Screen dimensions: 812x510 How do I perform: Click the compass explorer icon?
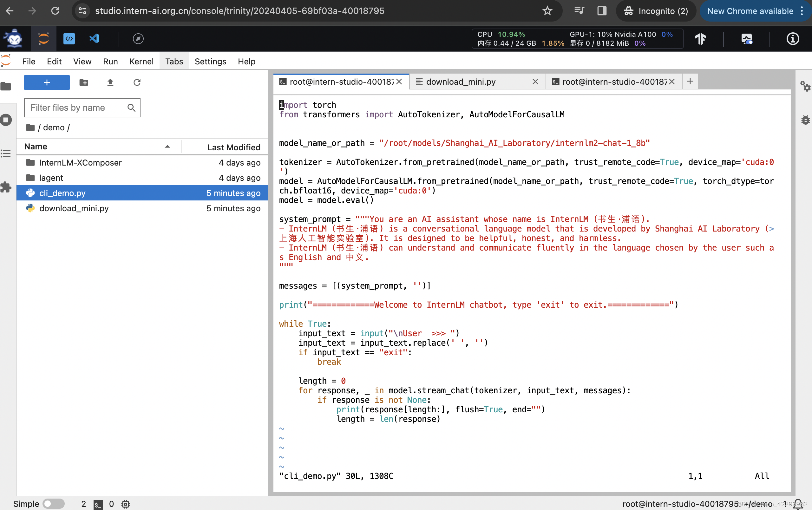(x=138, y=38)
